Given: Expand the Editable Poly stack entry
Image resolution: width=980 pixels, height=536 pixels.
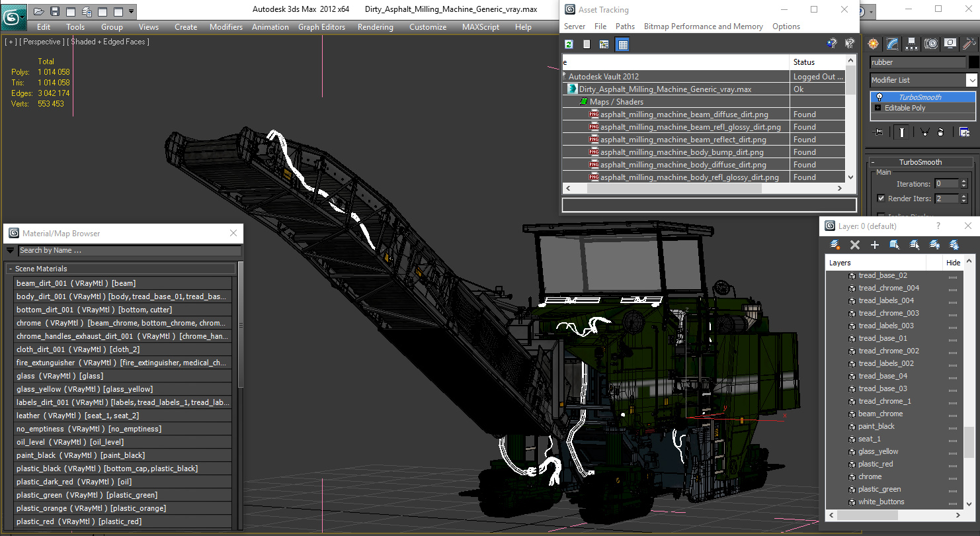Looking at the screenshot, I should coord(878,108).
